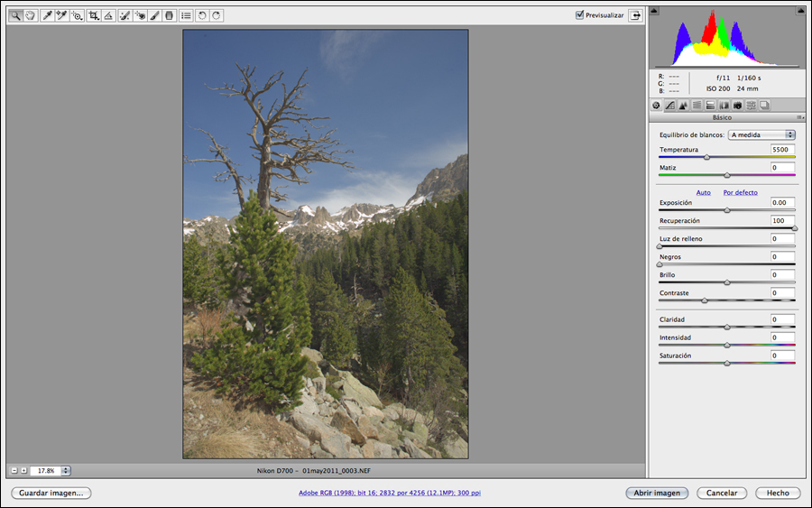Open the zoom level dropdown
The width and height of the screenshot is (812, 508).
point(66,470)
